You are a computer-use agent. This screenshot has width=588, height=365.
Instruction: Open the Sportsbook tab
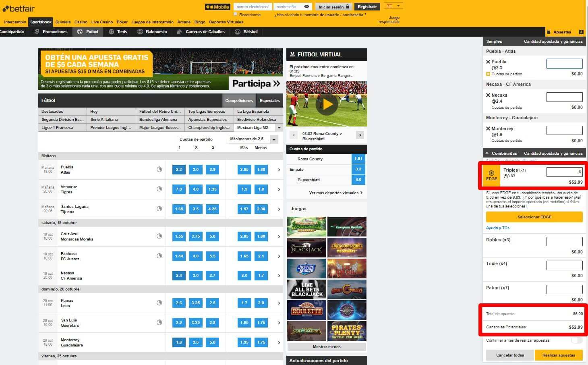coord(41,22)
